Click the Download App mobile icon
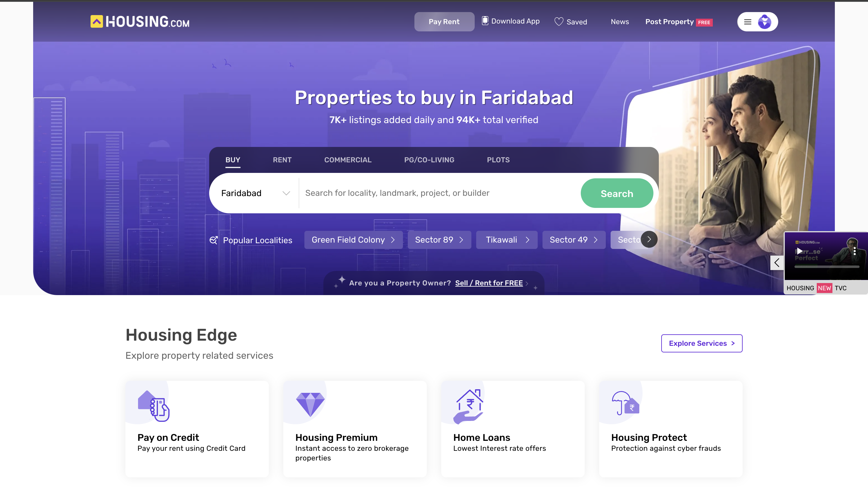The image size is (868, 487). pyautogui.click(x=485, y=21)
